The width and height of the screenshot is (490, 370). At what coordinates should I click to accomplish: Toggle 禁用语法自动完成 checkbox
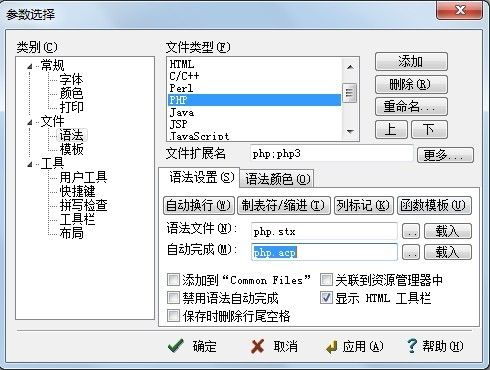tap(173, 298)
